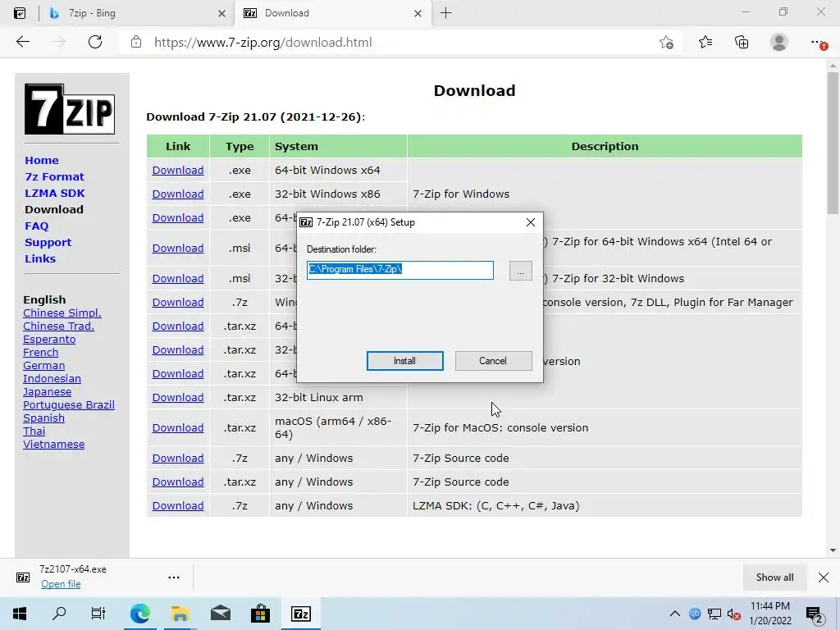This screenshot has width=840, height=630.
Task: Click Cancel in the Setup dialog
Action: click(493, 361)
